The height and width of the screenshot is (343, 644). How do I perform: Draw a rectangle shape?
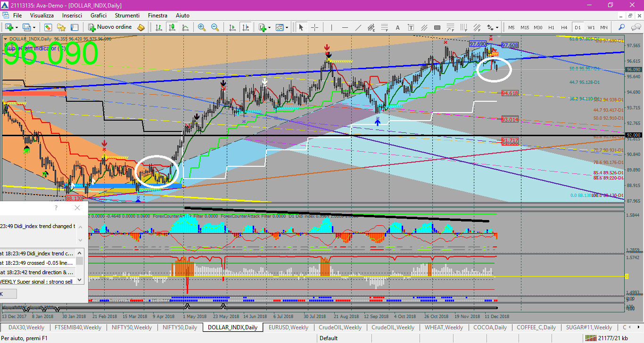(437, 27)
